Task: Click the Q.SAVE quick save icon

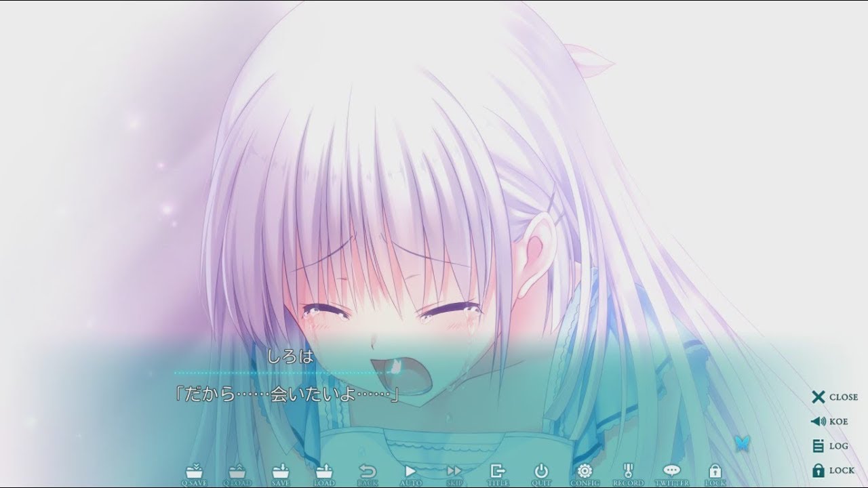Action: click(193, 474)
